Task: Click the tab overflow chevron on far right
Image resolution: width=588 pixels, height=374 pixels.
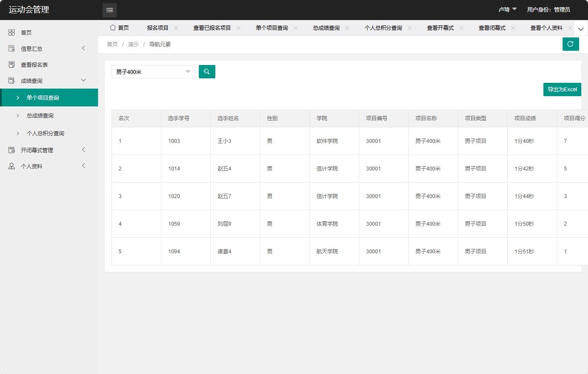Action: (580, 28)
